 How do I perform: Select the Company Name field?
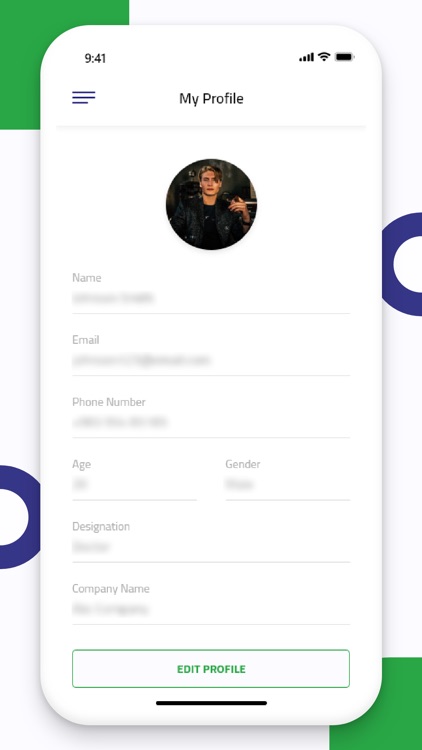click(x=211, y=604)
